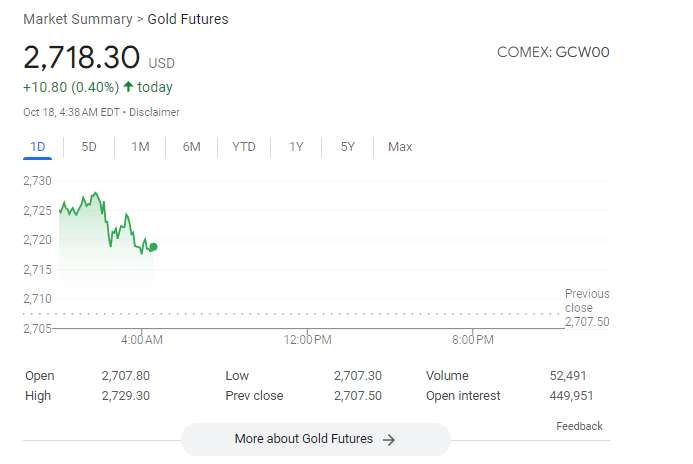Show the 6M price history
This screenshot has height=464, width=693.
[x=192, y=147]
